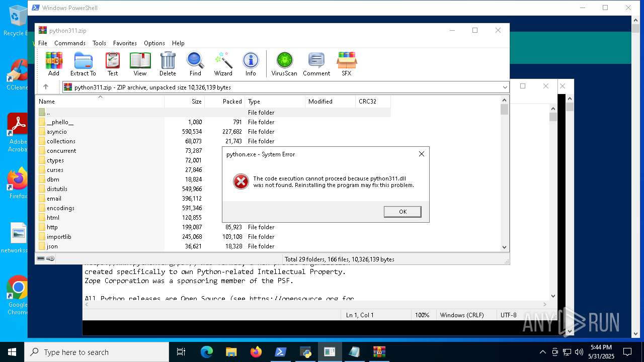The width and height of the screenshot is (644, 362).
Task: Click the Delete trash icon
Action: (x=168, y=64)
